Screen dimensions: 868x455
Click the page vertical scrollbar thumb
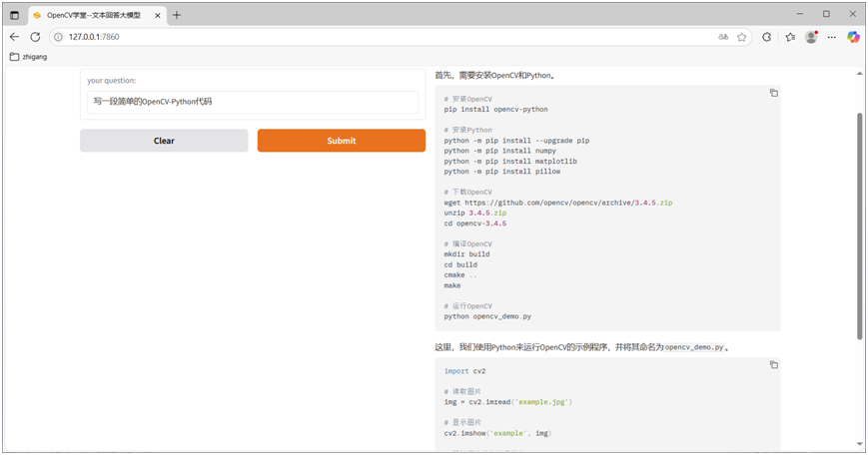point(859,226)
